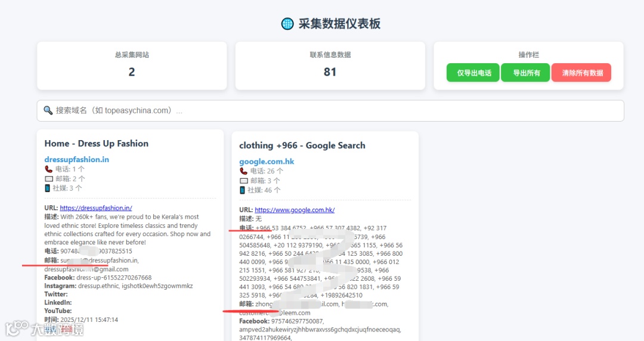The height and width of the screenshot is (341, 644).
Task: Click the 操作栏 panel label
Action: [x=528, y=55]
